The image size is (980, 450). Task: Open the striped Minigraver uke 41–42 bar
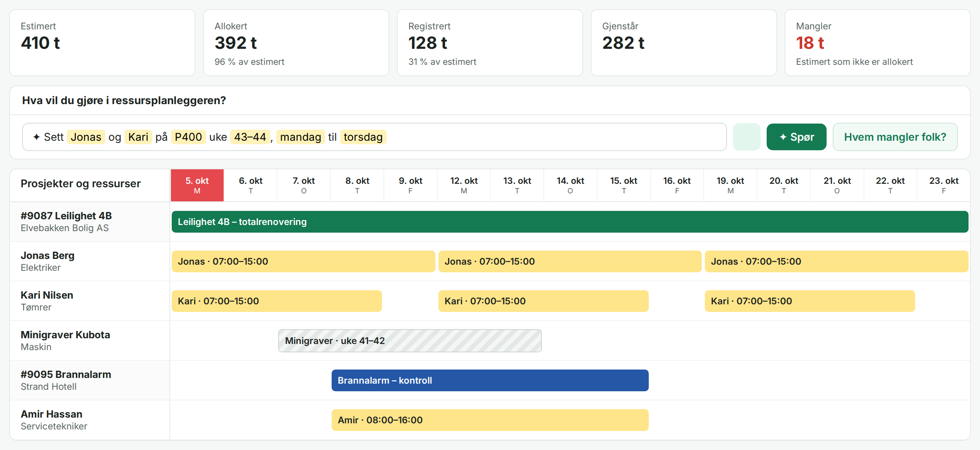pyautogui.click(x=410, y=341)
